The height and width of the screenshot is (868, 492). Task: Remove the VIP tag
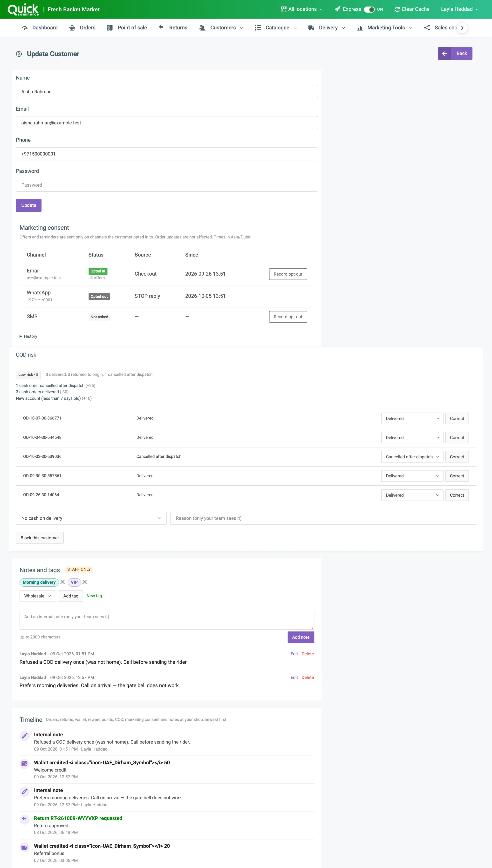coord(84,582)
